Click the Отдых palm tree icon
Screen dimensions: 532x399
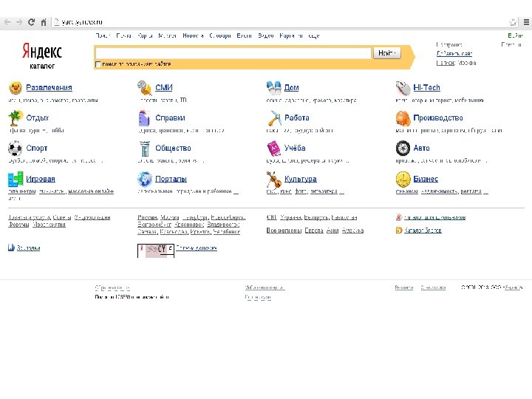pos(16,118)
